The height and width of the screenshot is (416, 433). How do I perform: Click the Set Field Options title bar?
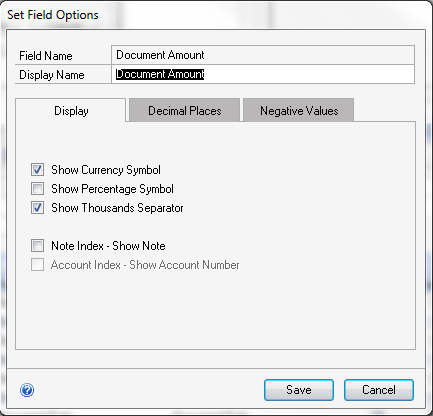click(217, 15)
